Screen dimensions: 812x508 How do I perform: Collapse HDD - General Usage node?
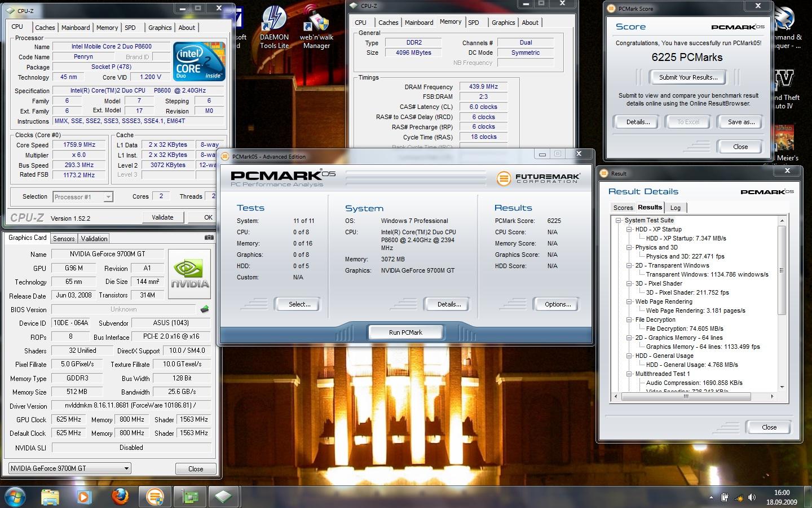629,356
